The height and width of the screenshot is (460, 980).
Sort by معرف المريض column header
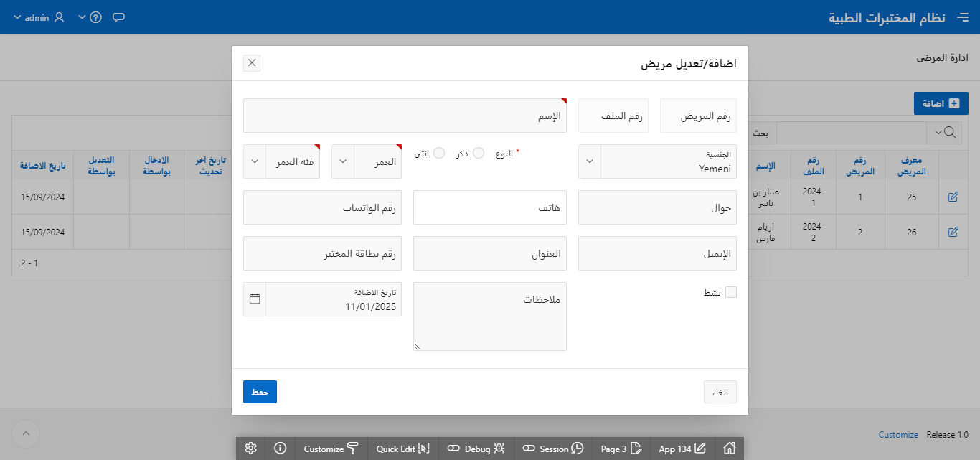pyautogui.click(x=912, y=165)
